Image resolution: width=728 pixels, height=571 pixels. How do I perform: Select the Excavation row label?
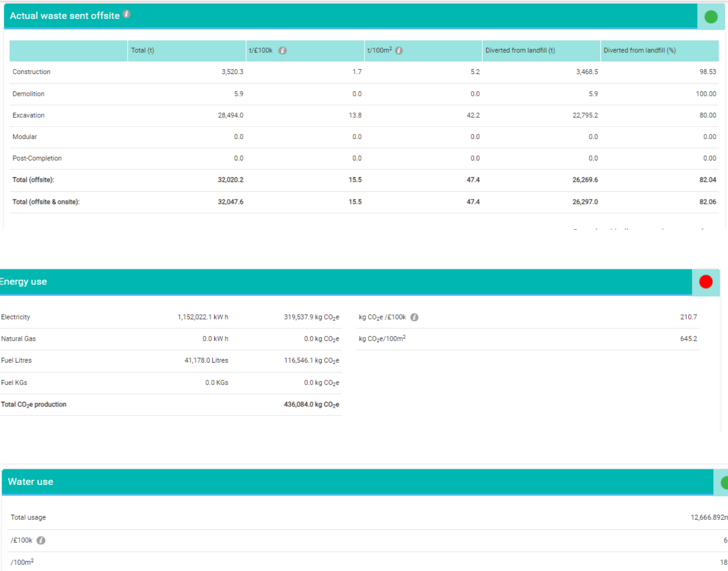pos(29,115)
